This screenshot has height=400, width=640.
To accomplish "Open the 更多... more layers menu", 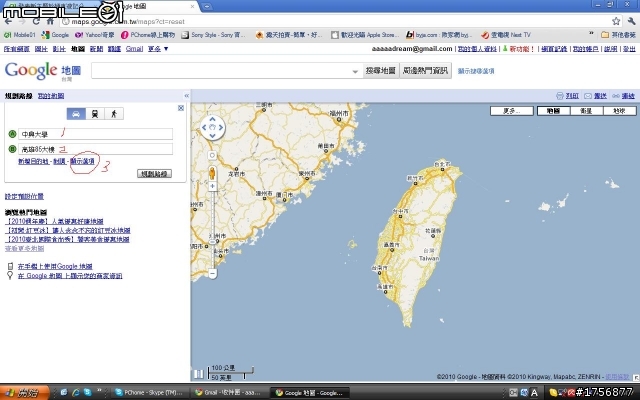I will pos(512,111).
